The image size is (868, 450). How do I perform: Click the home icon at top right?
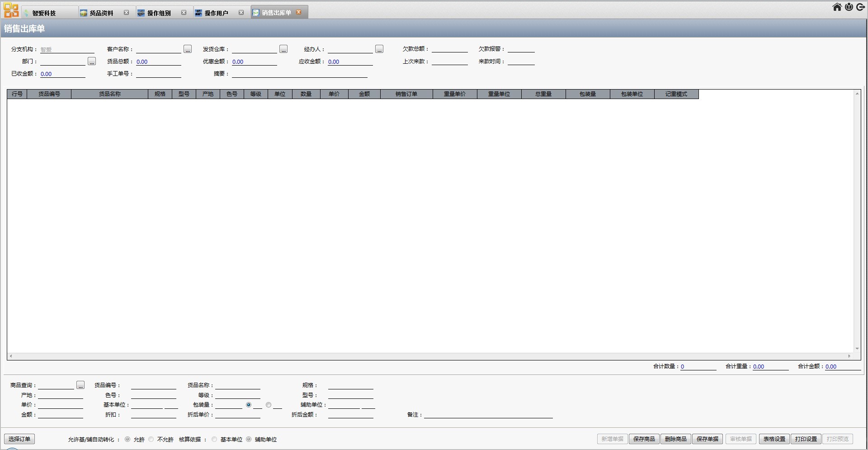837,7
